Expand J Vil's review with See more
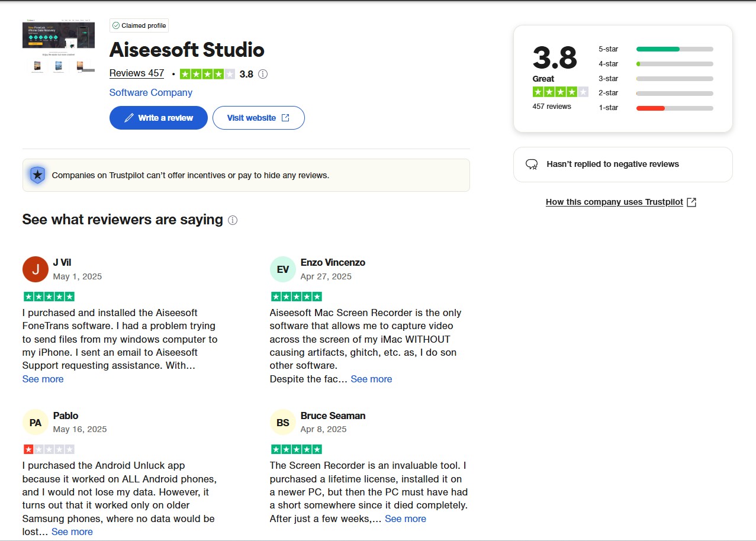Viewport: 756px width, 541px height. click(x=43, y=379)
